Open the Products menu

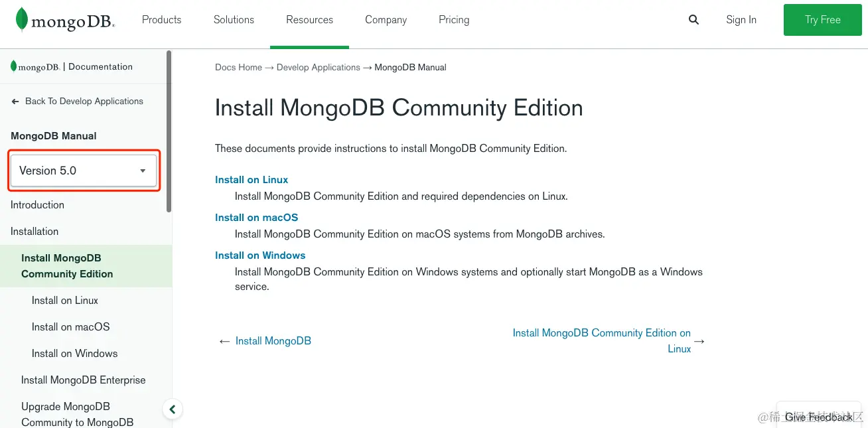(161, 20)
